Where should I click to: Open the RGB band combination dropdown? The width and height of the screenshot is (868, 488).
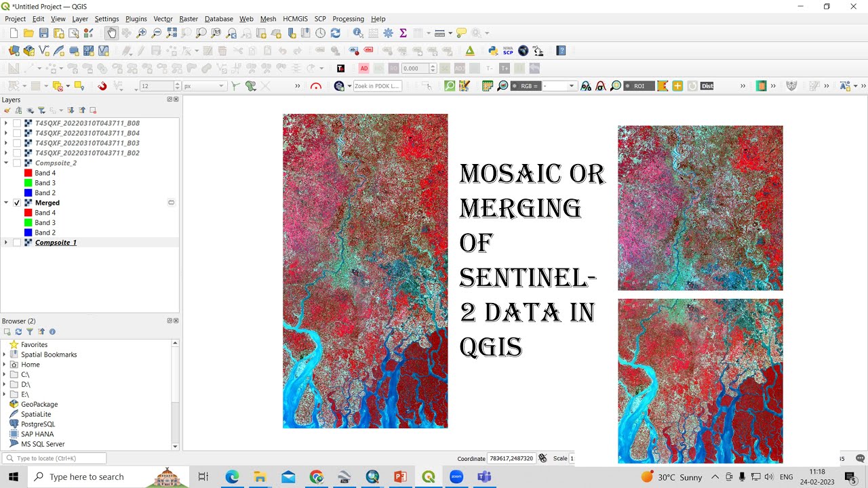[559, 86]
